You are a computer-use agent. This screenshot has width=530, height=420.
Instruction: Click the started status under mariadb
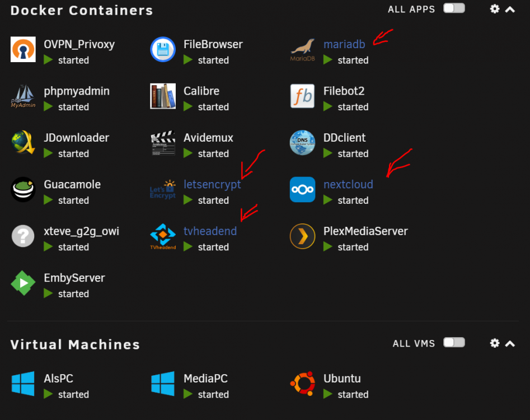353,60
